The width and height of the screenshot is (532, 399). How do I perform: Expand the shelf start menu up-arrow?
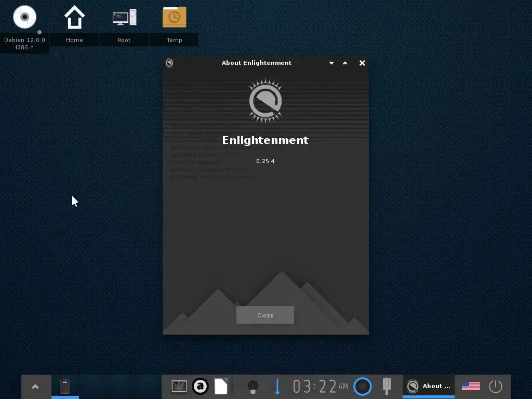point(35,387)
